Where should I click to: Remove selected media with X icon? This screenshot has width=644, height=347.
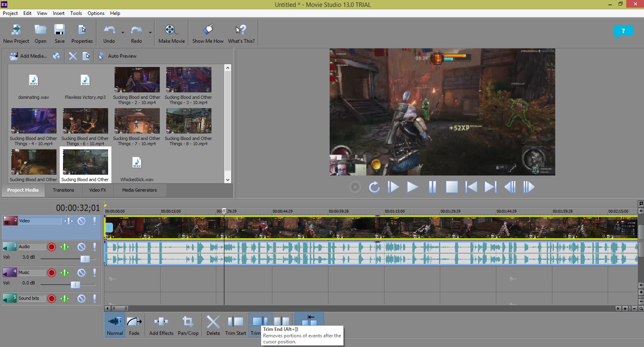(x=73, y=56)
